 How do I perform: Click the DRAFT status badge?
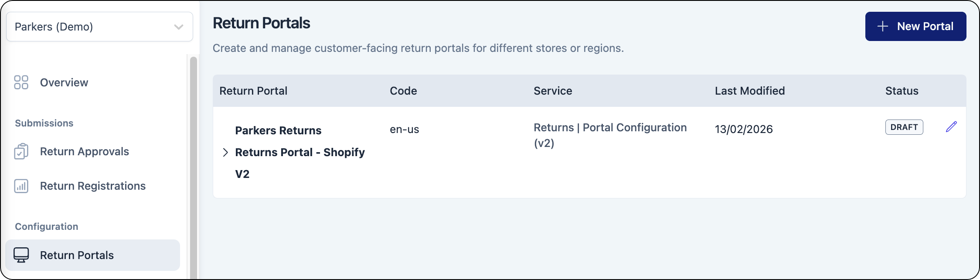click(x=904, y=127)
